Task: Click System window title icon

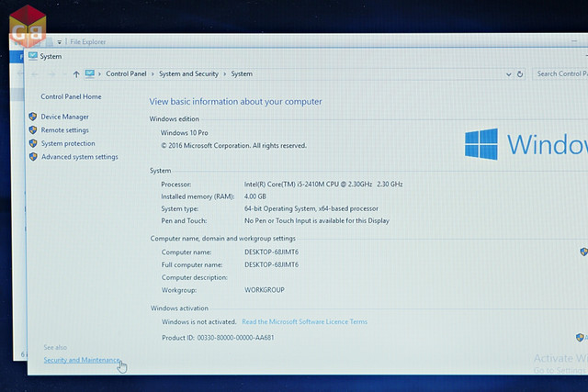Action: pos(33,56)
